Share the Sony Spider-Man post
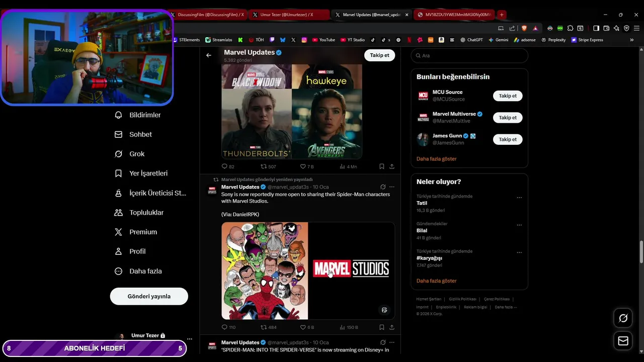 392,327
